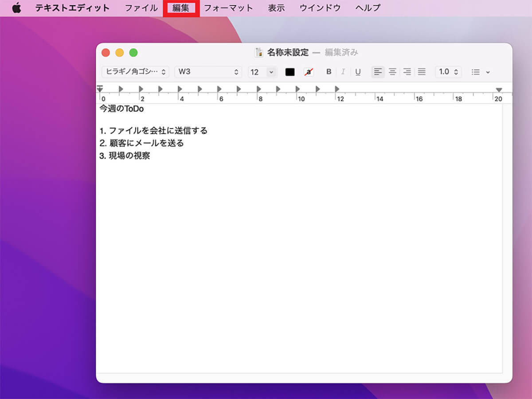
Task: Click the document proxy icon beside 名称未設定
Action: pyautogui.click(x=259, y=53)
